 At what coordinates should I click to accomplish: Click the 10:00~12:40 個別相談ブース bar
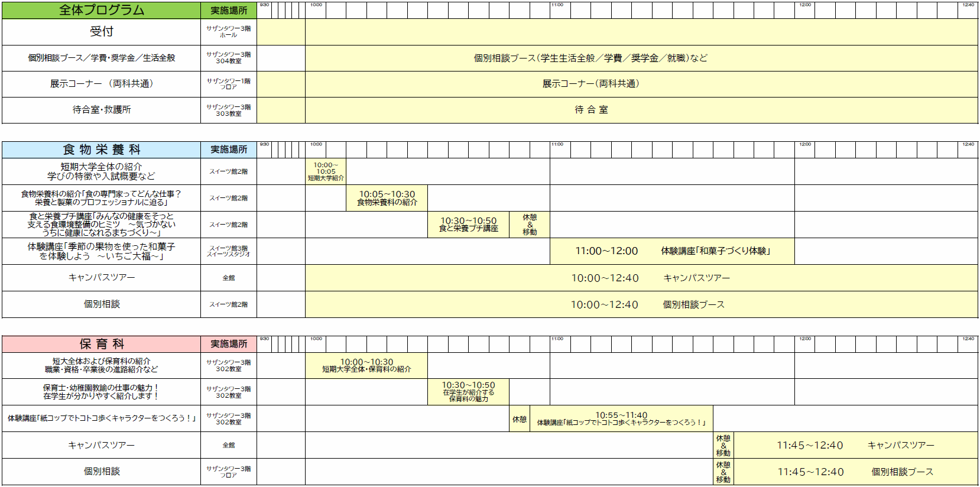point(641,304)
